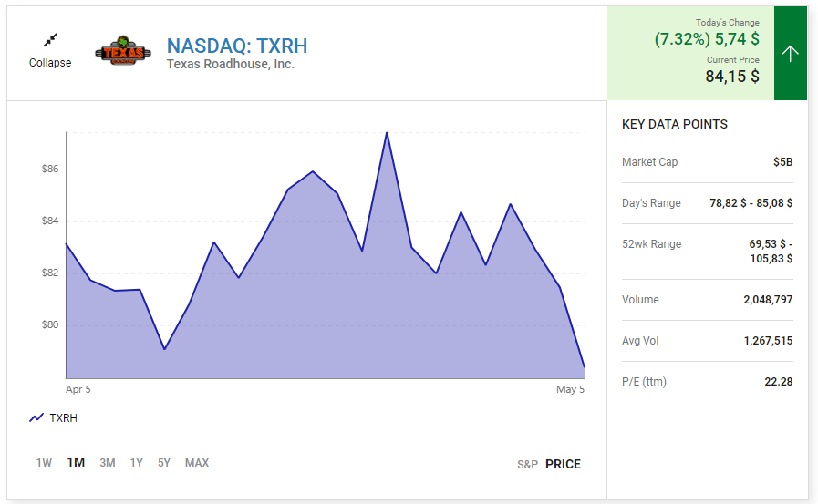Screen dimensions: 818x504
Task: Click the Volume label
Action: 640,300
